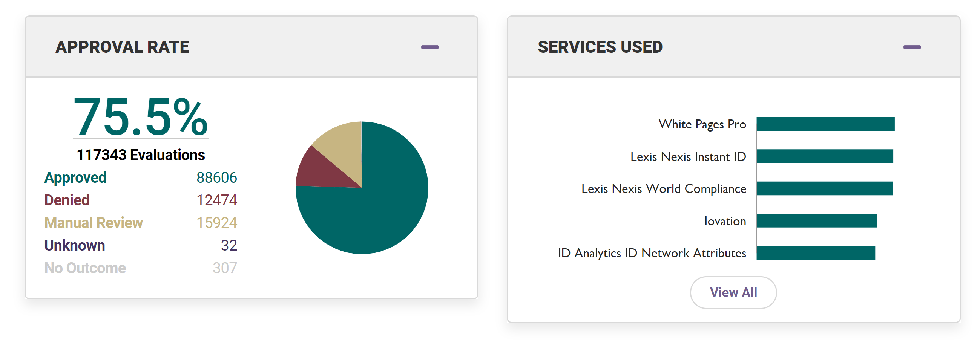The height and width of the screenshot is (341, 980).
Task: Click the Unknown count value 32
Action: pyautogui.click(x=229, y=245)
